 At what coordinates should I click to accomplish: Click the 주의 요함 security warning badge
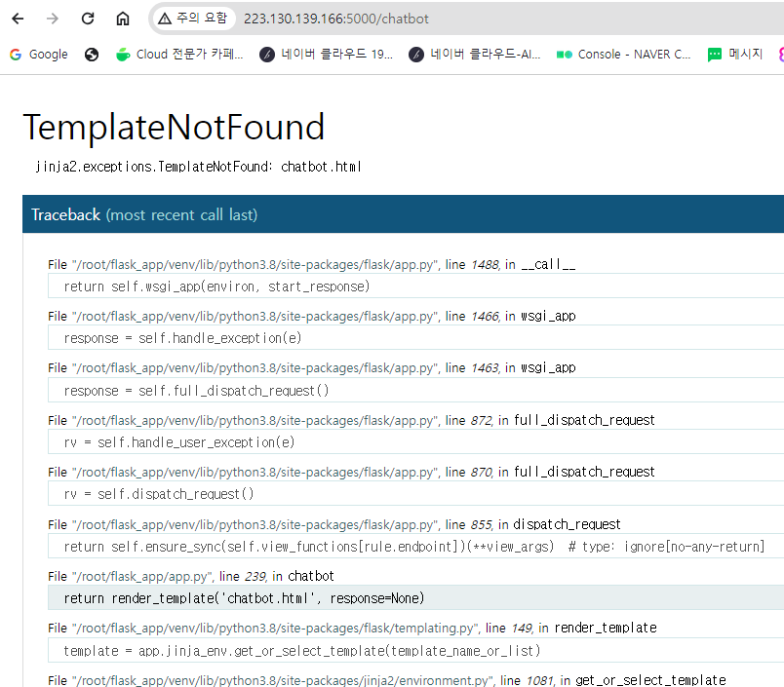pos(193,19)
